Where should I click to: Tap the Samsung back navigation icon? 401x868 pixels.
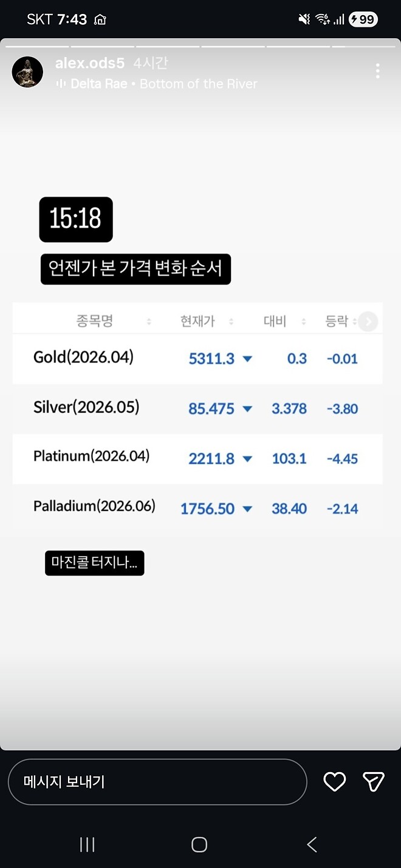pyautogui.click(x=312, y=844)
